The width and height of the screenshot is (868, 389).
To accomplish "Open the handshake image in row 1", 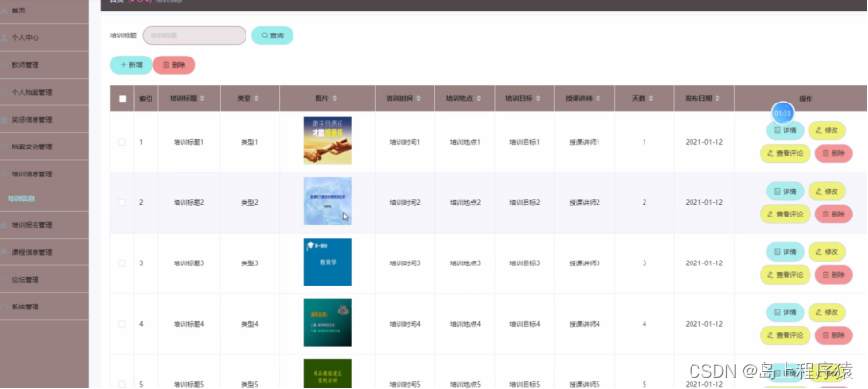I will pos(328,141).
